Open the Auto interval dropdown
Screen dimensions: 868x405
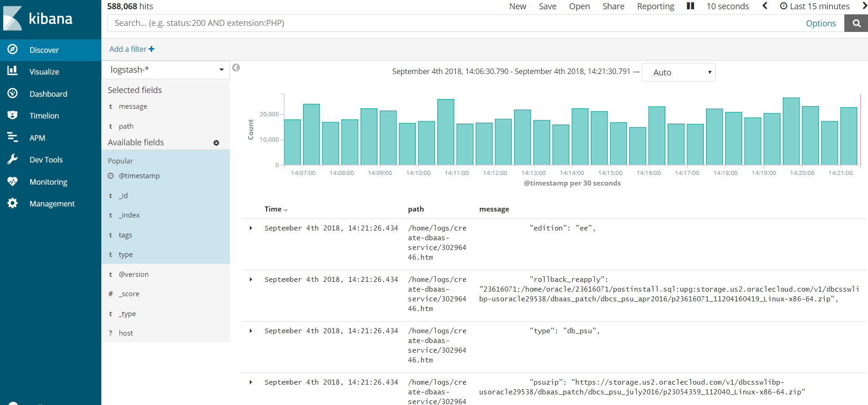[678, 72]
